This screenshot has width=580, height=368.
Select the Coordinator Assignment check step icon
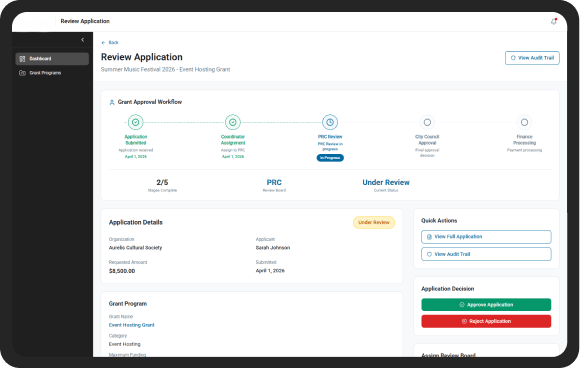click(x=233, y=122)
